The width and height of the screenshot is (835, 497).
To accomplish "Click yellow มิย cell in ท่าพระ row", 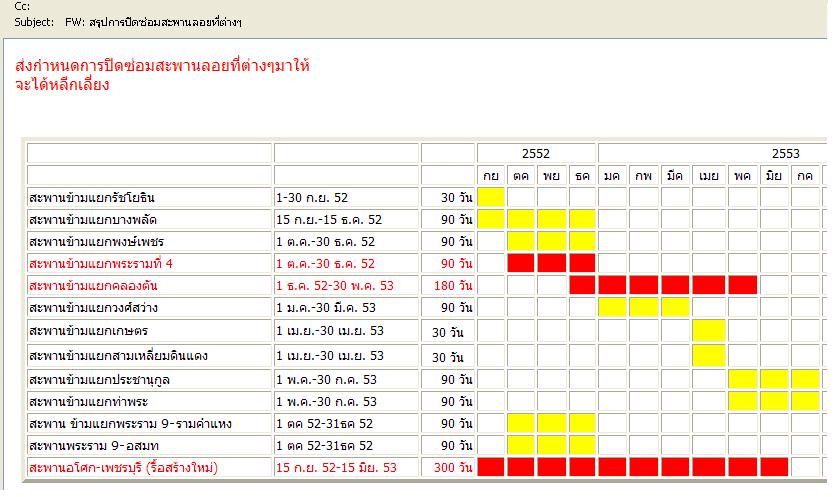I will [x=774, y=401].
